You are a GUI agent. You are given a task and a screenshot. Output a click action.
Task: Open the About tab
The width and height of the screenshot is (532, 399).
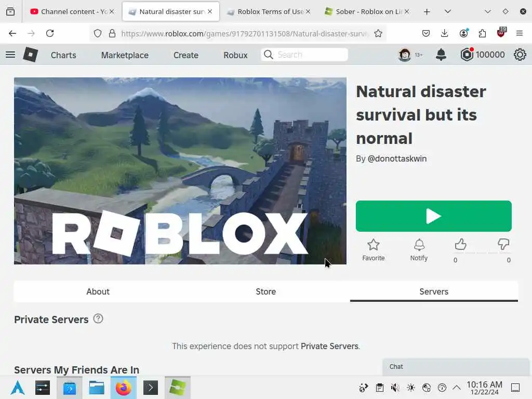(98, 291)
